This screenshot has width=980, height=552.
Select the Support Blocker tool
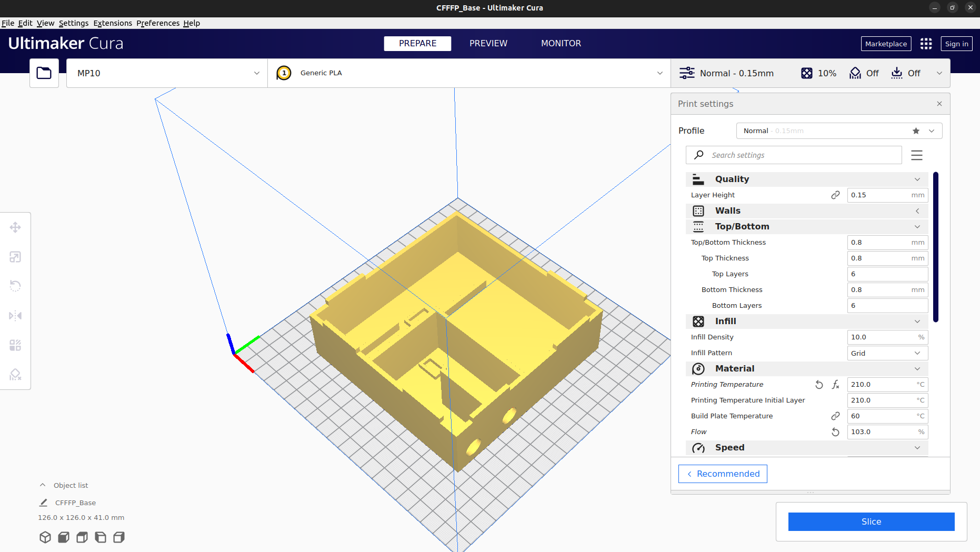point(15,375)
